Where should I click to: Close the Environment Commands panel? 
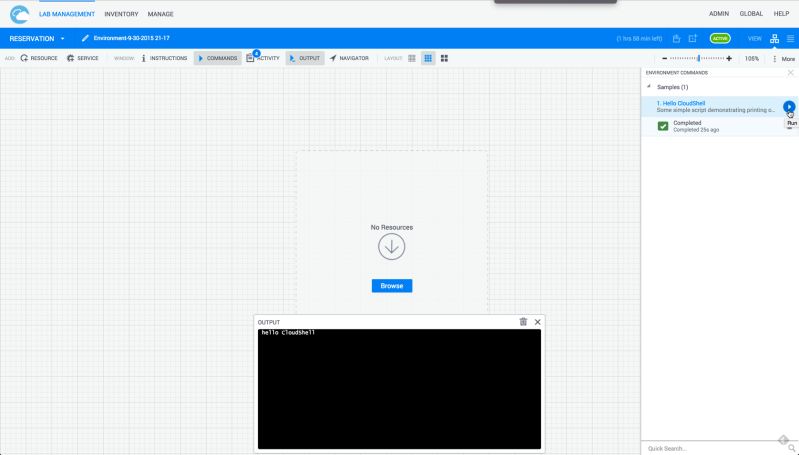[x=790, y=73]
